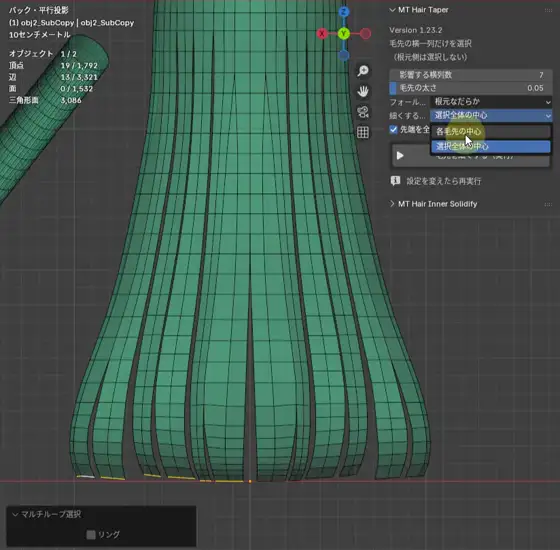This screenshot has height=550, width=560.
Task: Select 選択全体の中心 option in list
Action: tap(491, 146)
